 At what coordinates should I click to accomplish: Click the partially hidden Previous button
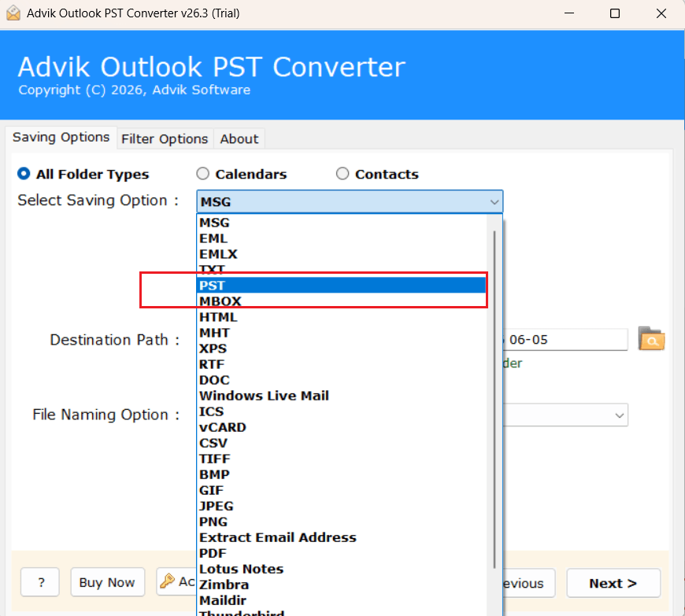click(x=529, y=583)
